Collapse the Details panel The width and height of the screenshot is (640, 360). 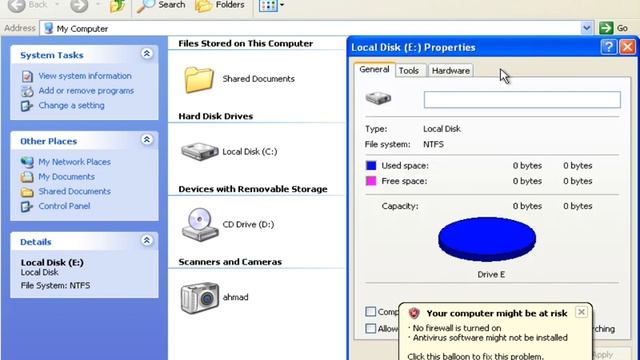(x=147, y=241)
